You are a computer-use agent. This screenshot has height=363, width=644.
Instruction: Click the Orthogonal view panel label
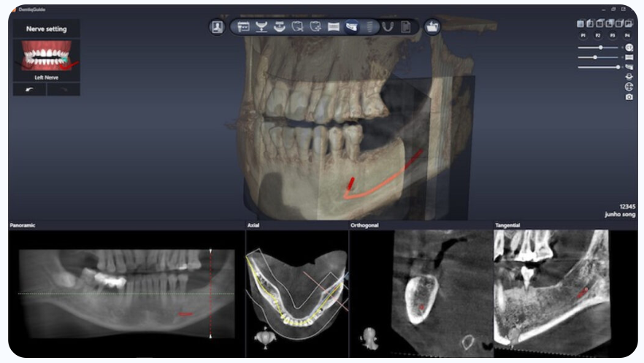pyautogui.click(x=364, y=226)
